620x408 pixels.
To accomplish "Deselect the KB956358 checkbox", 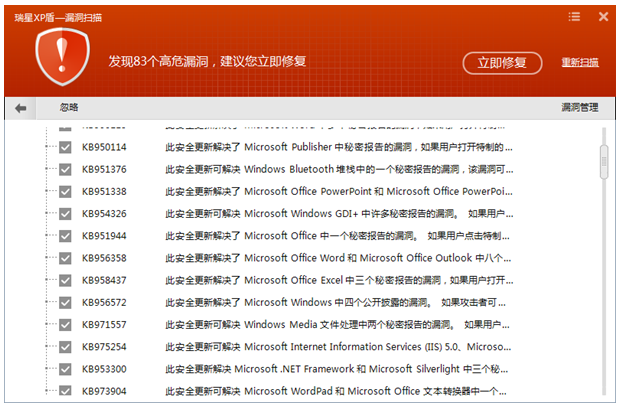I will point(65,258).
